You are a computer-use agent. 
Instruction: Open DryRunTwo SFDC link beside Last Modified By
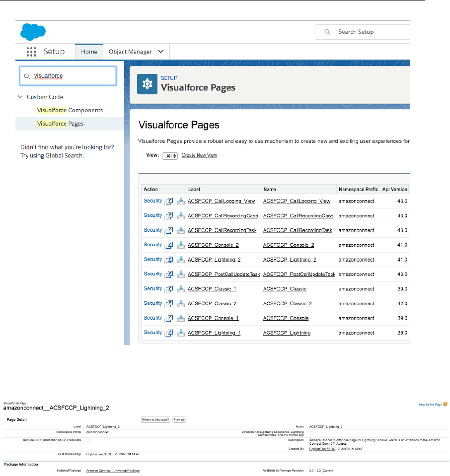(x=99, y=454)
